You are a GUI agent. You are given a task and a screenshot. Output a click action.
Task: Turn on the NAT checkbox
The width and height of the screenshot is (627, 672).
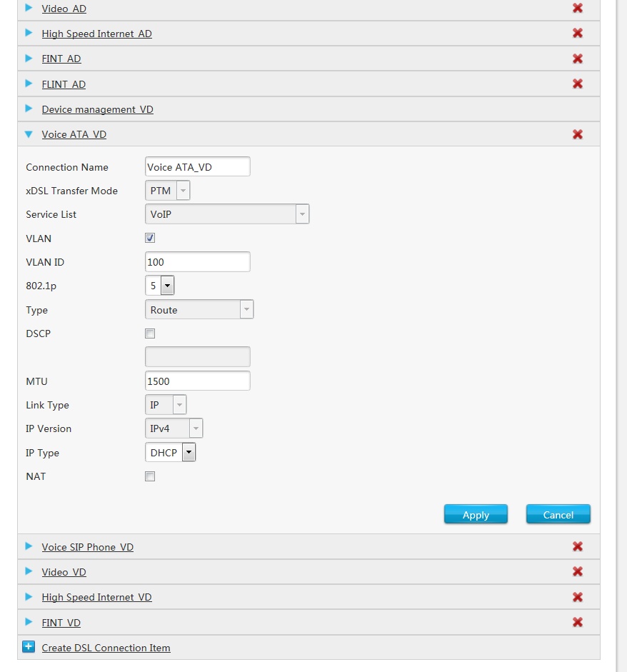coord(150,476)
